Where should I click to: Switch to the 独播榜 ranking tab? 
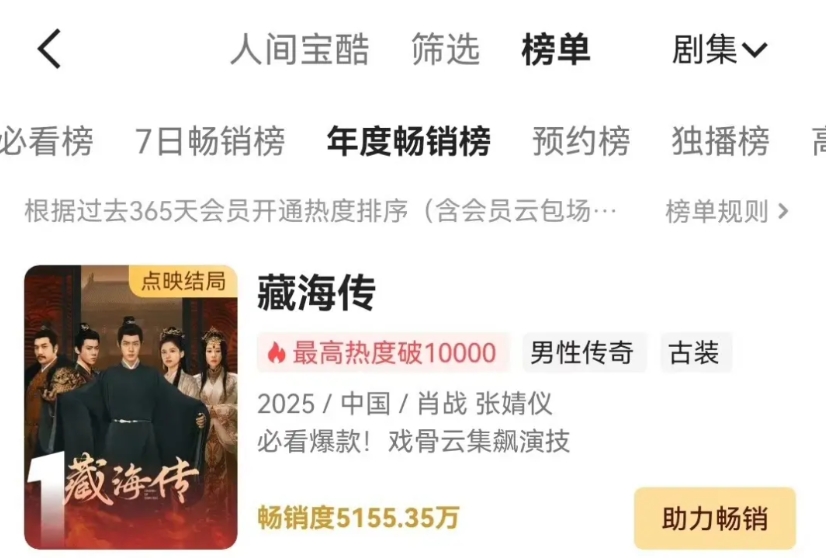720,141
